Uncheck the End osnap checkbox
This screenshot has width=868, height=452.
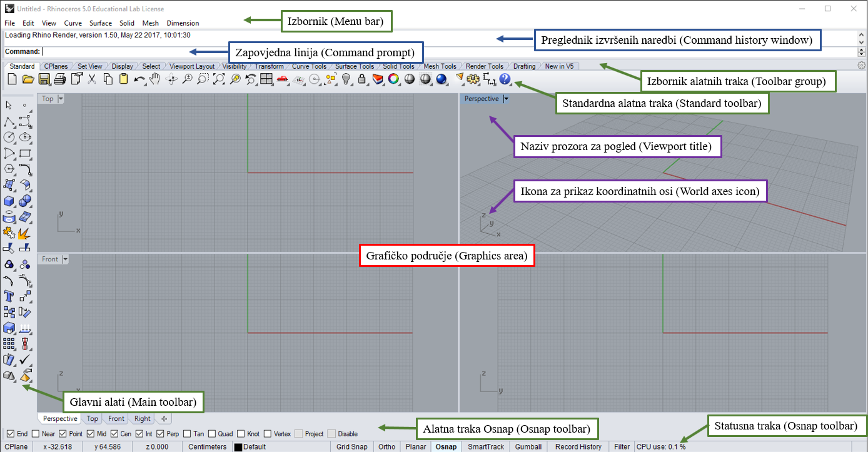(x=10, y=434)
